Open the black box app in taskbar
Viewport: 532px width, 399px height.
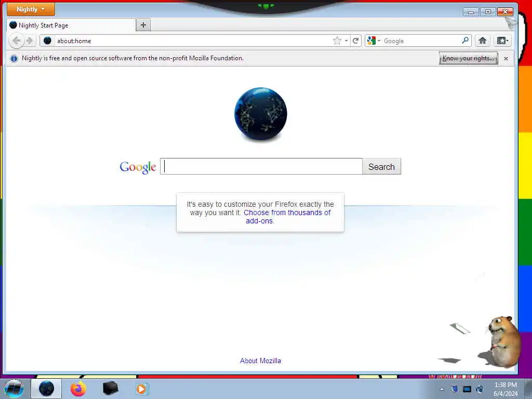pyautogui.click(x=110, y=389)
